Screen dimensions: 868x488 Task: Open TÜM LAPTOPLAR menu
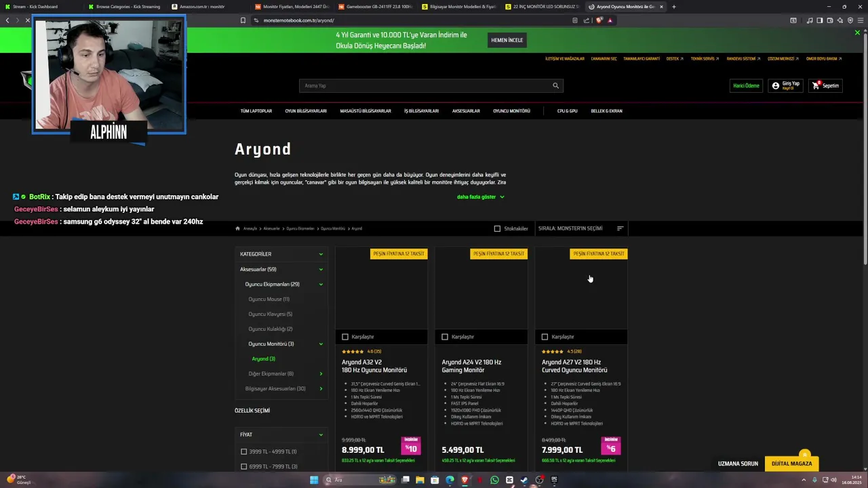256,110
